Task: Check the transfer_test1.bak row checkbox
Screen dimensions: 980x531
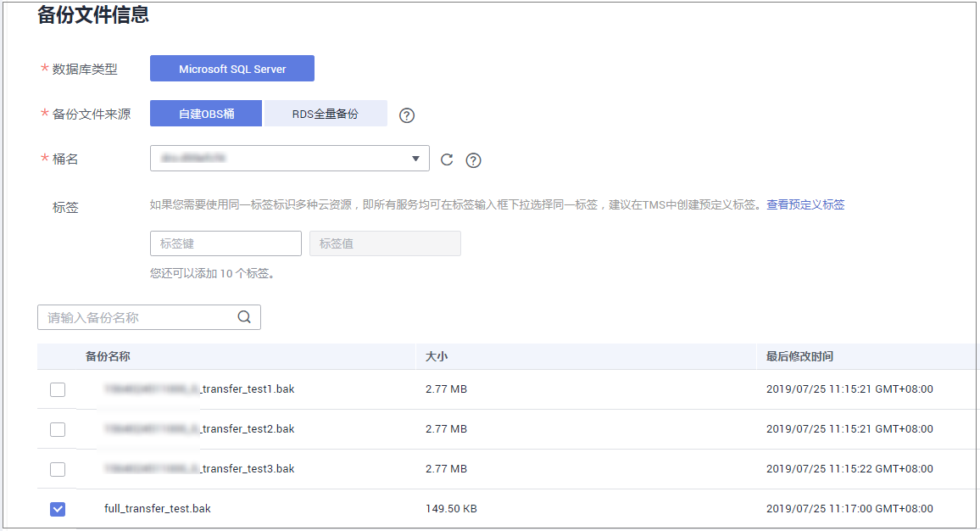Action: [58, 389]
